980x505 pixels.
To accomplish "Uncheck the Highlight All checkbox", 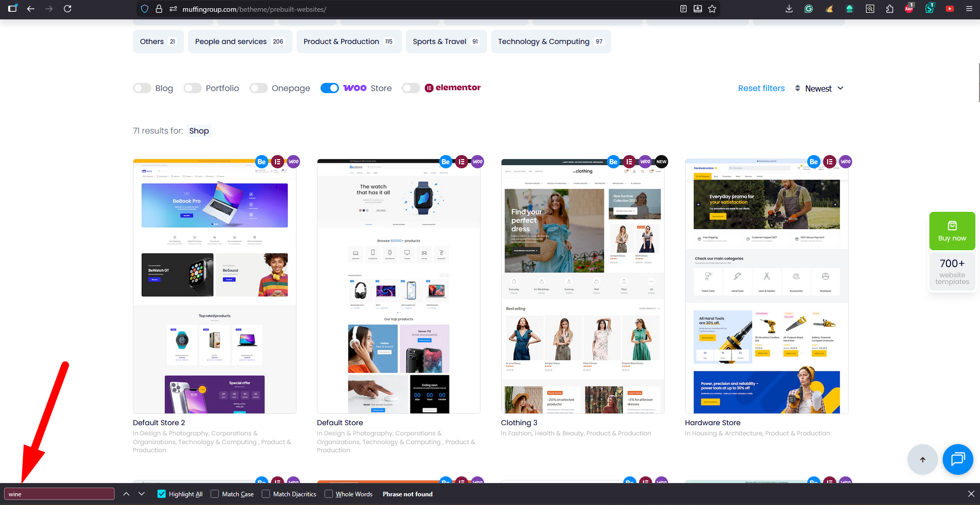I will pyautogui.click(x=162, y=494).
